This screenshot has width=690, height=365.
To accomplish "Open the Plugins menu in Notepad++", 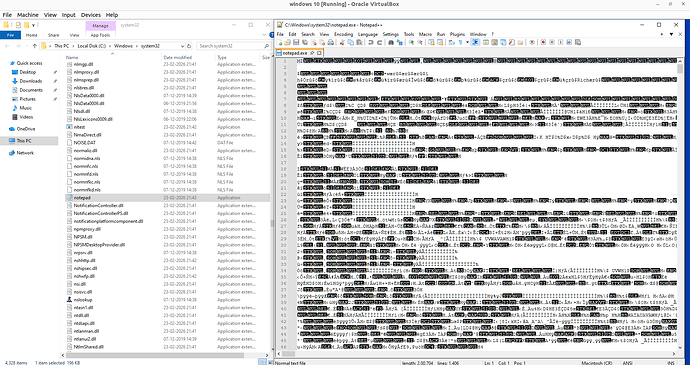I will pyautogui.click(x=457, y=34).
